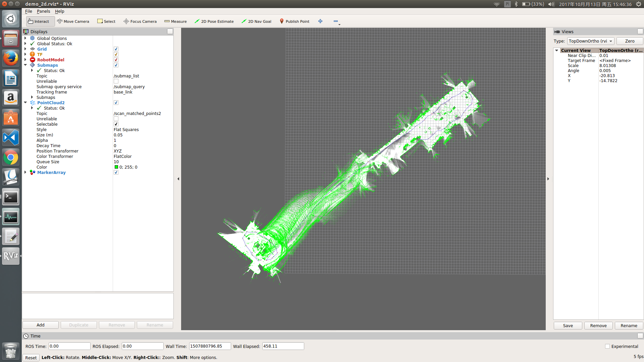This screenshot has width=644, height=362.
Task: Click the PointCloud2 dotted icon
Action: (33, 103)
